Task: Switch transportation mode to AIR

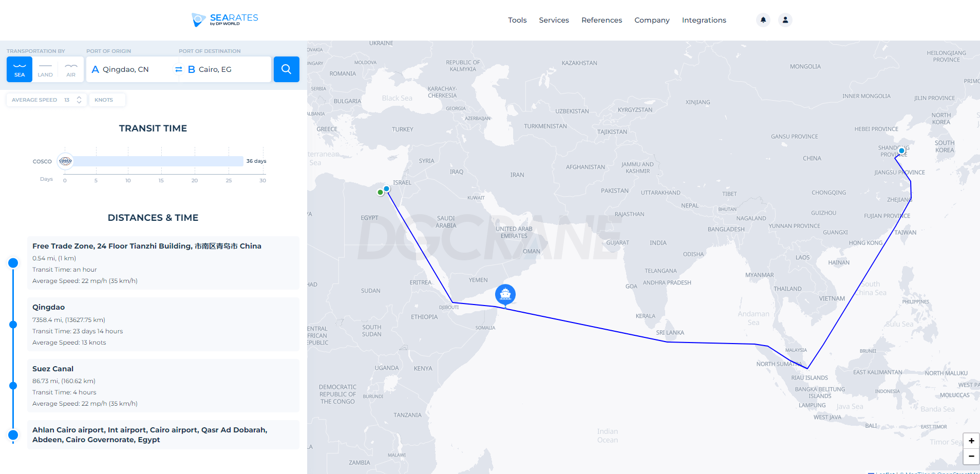Action: (x=71, y=69)
